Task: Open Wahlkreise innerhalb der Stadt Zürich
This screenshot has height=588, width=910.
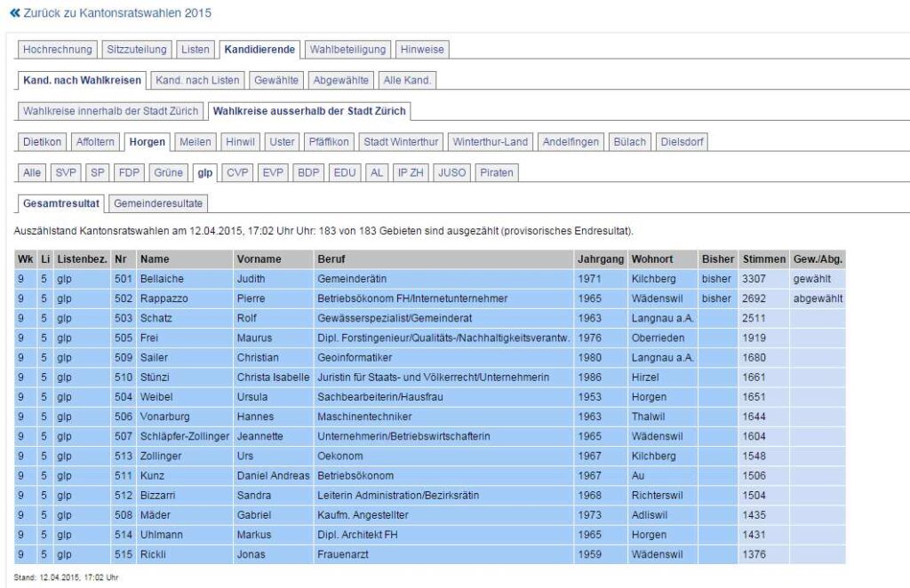Action: click(110, 111)
